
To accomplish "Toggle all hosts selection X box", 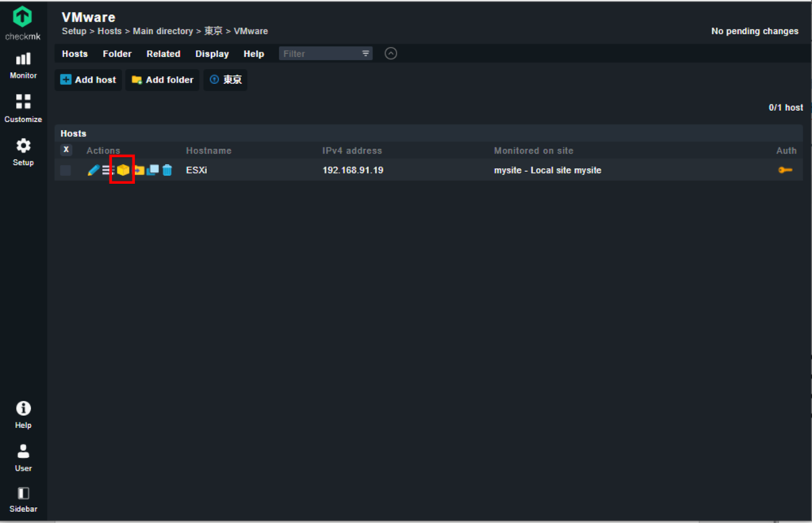I will [66, 150].
